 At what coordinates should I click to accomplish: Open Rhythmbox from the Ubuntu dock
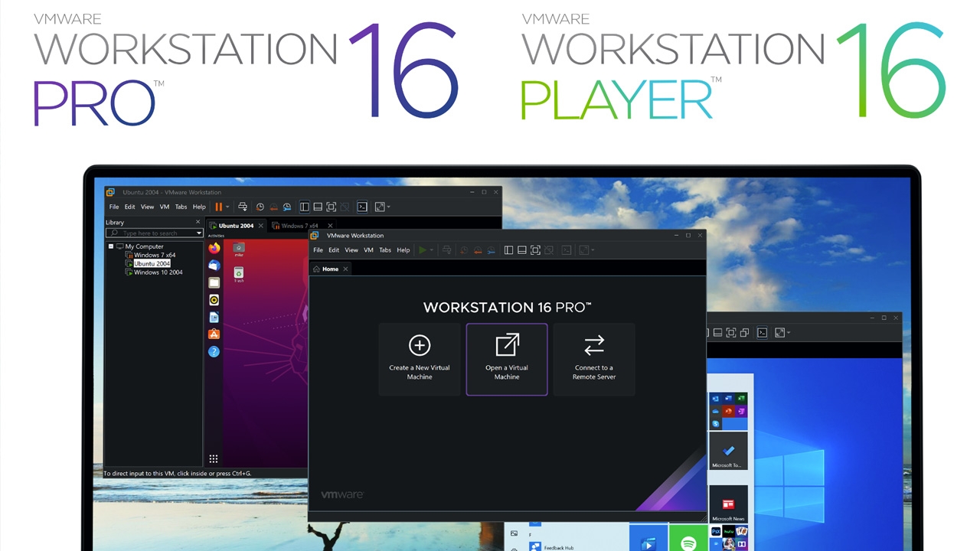click(x=214, y=300)
